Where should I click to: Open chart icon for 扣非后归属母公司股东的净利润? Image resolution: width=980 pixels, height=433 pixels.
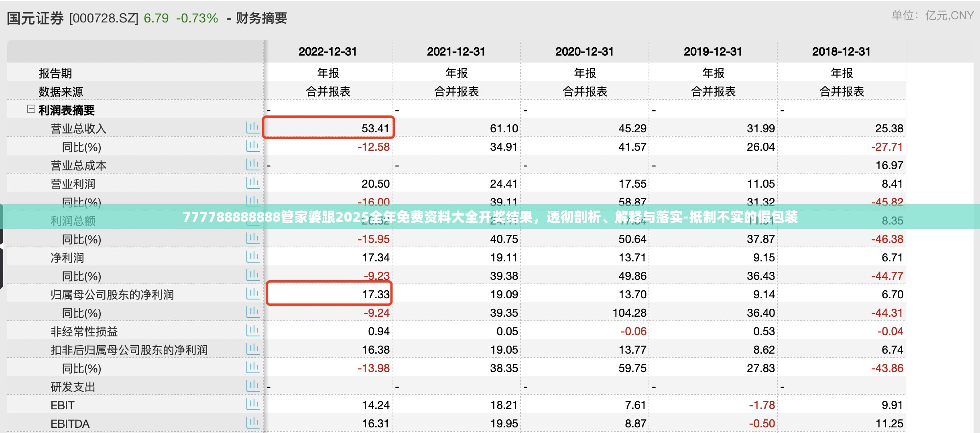coord(253,349)
